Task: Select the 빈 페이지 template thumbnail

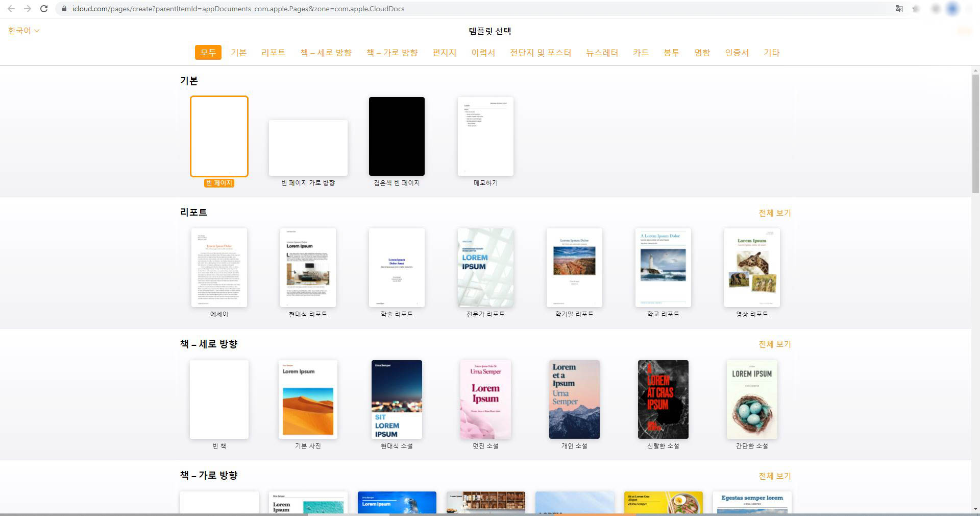Action: (x=219, y=136)
